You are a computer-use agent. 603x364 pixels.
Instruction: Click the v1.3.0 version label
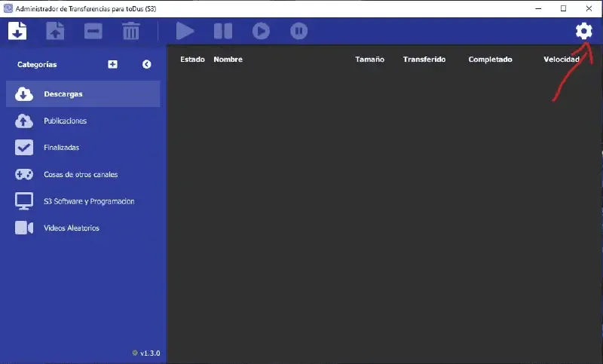point(150,353)
